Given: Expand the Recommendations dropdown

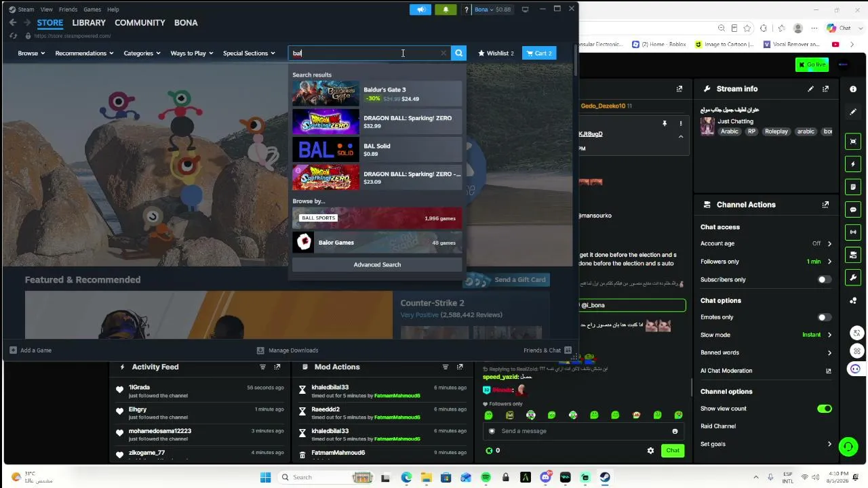Looking at the screenshot, I should [85, 53].
